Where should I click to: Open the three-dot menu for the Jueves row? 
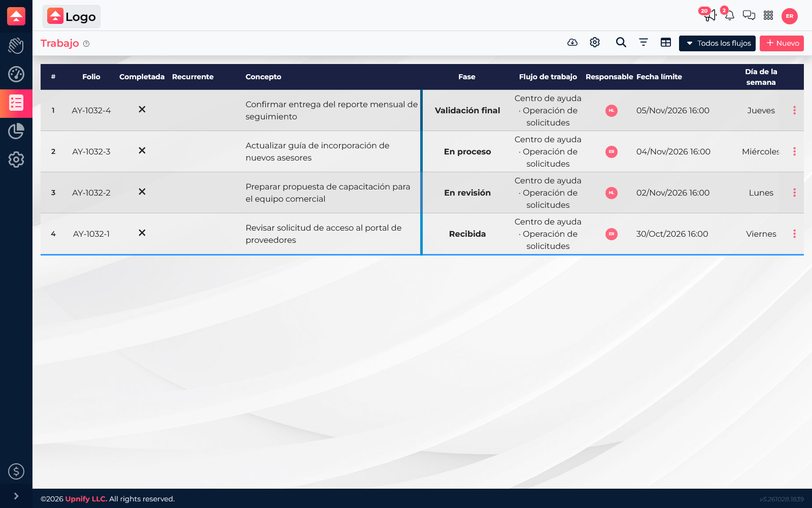click(x=794, y=110)
